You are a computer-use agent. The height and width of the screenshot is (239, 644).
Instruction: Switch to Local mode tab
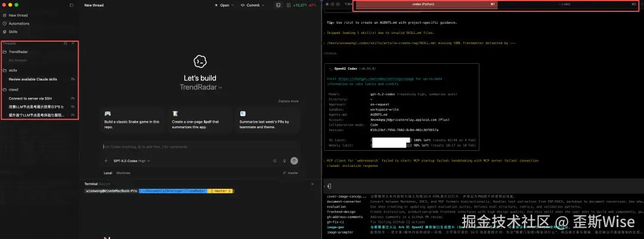pyautogui.click(x=107, y=173)
